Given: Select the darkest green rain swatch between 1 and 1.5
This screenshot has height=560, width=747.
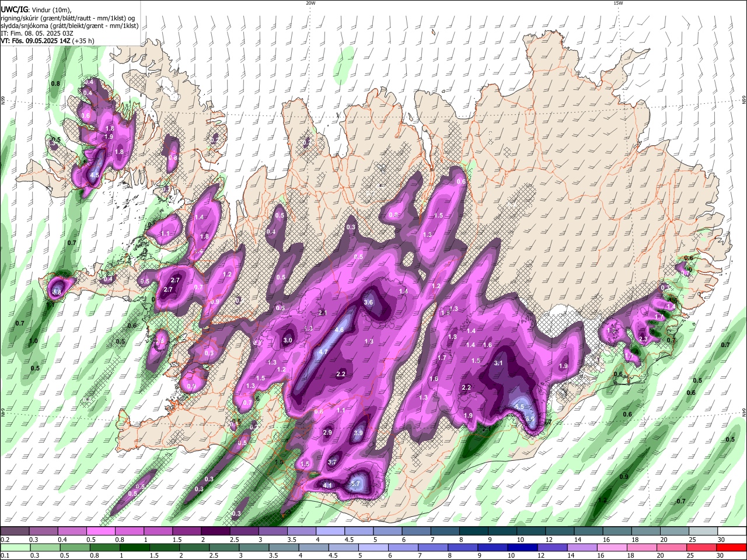Looking at the screenshot, I should (135, 547).
